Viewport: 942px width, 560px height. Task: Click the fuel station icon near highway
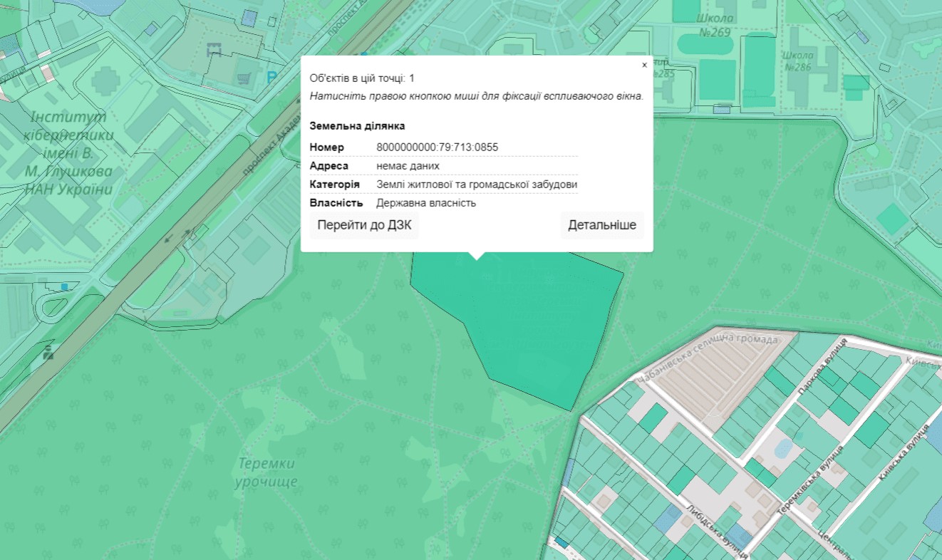pyautogui.click(x=48, y=351)
